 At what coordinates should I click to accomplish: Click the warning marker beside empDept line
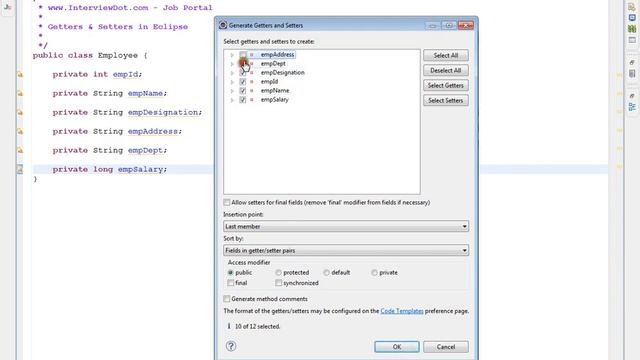tap(20, 150)
